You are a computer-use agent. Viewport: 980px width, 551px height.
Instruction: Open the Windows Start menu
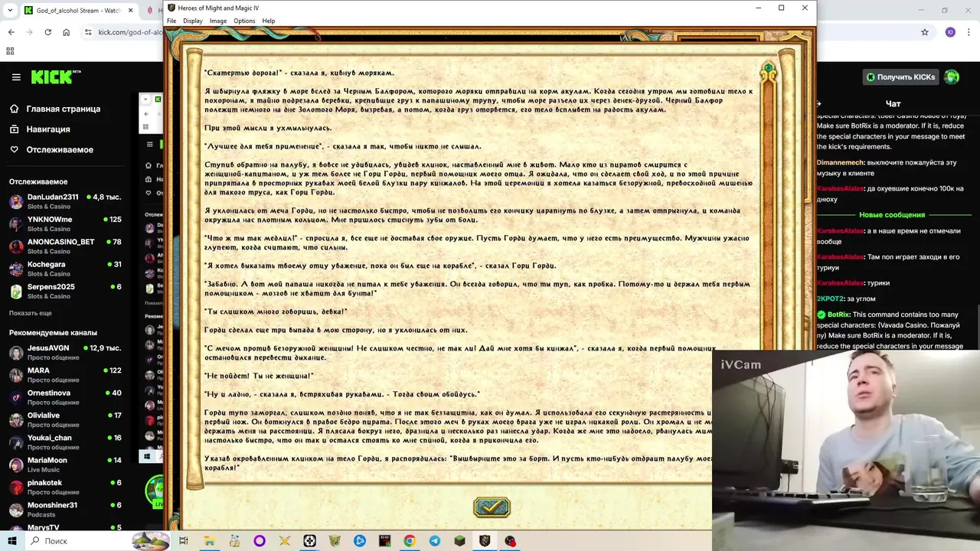click(11, 541)
